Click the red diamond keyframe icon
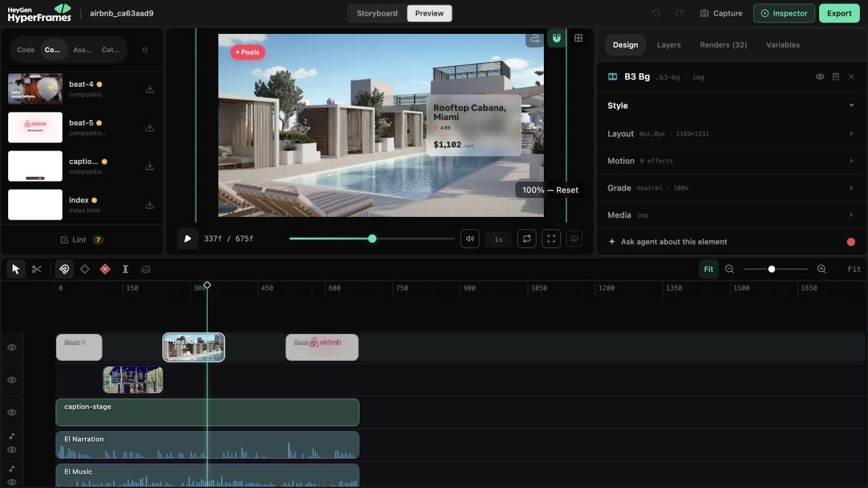This screenshot has width=868, height=488. click(105, 269)
